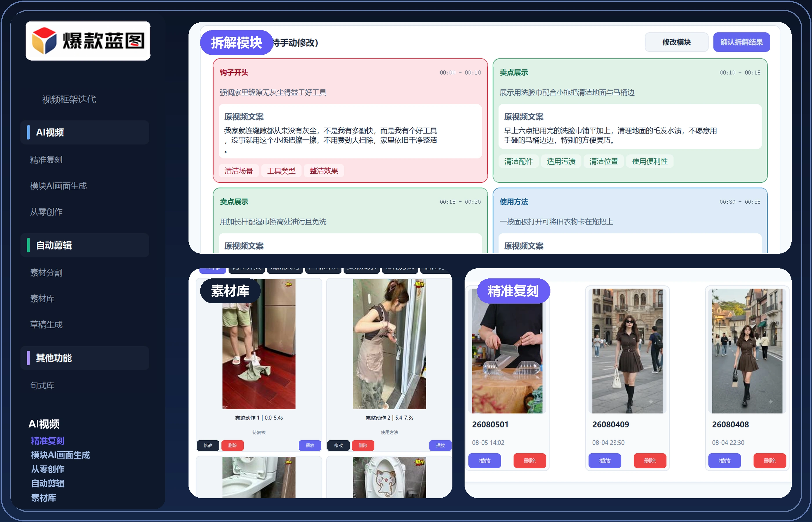Click the 清洁位置 tag

pos(604,161)
